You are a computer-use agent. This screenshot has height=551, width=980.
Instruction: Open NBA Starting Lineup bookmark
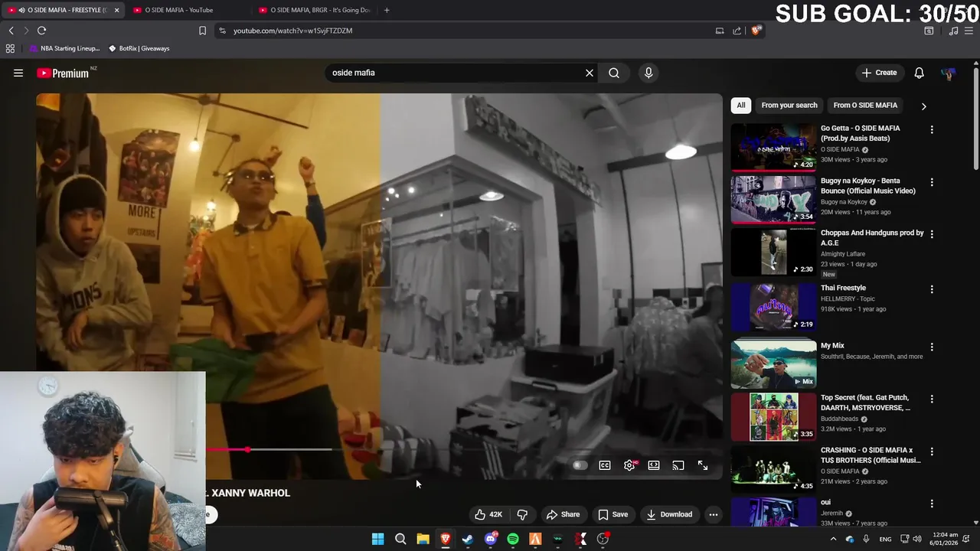click(x=64, y=48)
